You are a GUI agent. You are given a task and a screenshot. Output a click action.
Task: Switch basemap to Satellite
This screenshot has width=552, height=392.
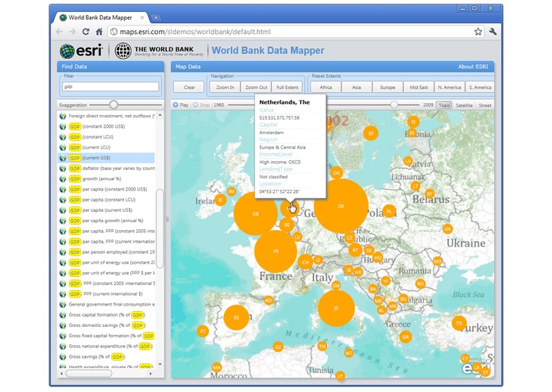click(464, 105)
